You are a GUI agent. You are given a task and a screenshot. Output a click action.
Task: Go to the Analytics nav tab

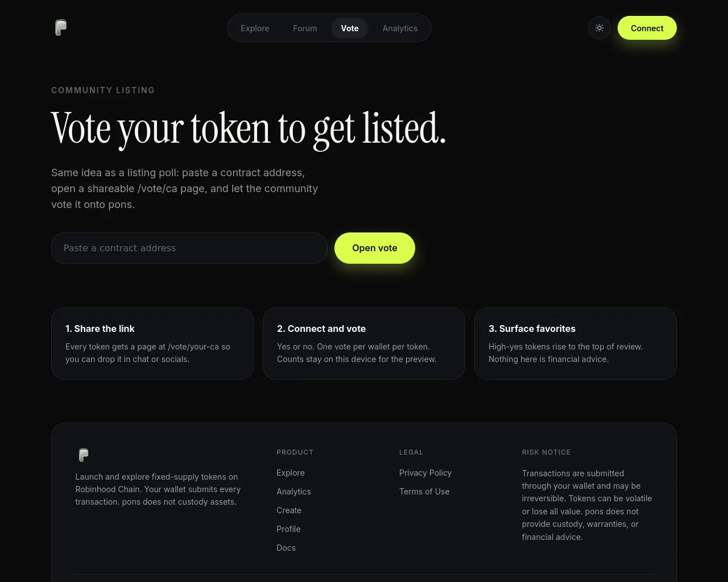(x=400, y=28)
